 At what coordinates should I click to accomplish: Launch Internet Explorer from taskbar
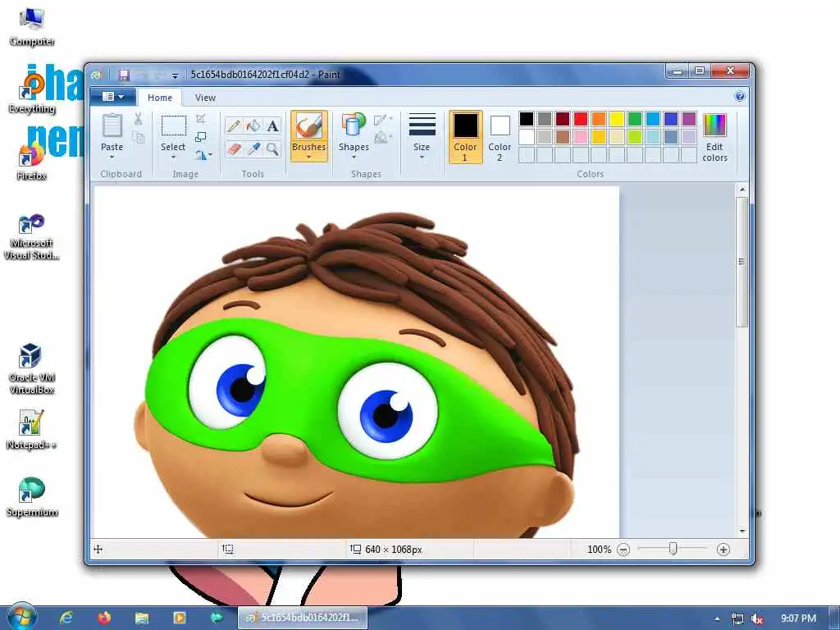tap(66, 618)
